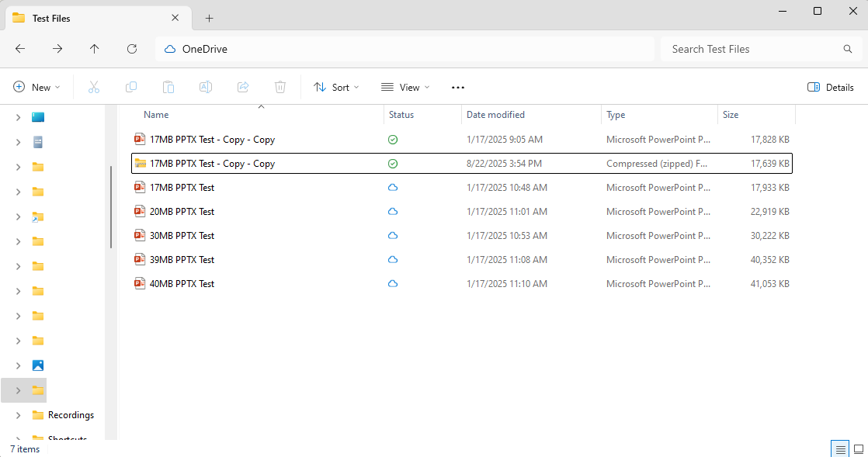Click the 7 items status bar text
The image size is (868, 457).
pyautogui.click(x=25, y=449)
